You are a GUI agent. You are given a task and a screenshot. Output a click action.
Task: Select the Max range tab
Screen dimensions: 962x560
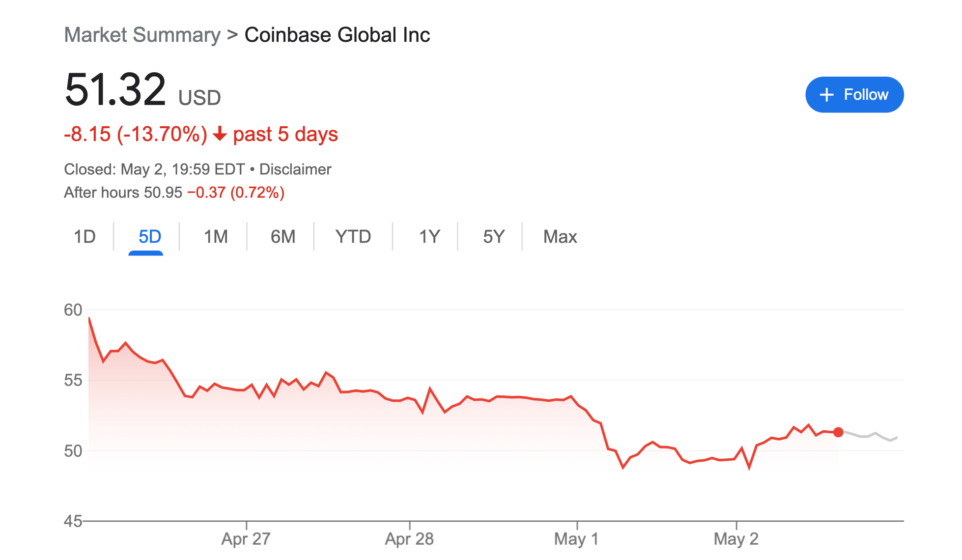tap(560, 237)
